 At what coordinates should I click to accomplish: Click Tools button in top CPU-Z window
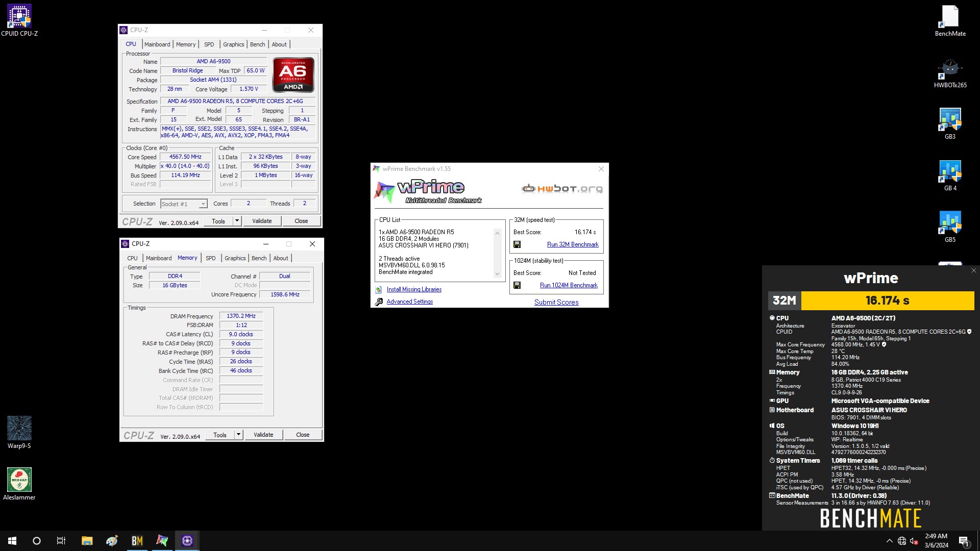[218, 221]
